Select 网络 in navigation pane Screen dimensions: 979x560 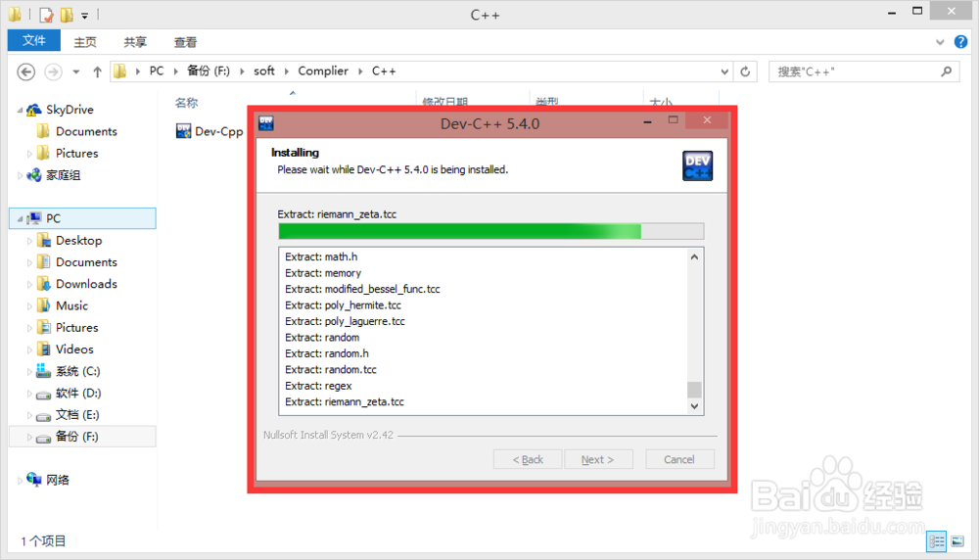[x=58, y=480]
